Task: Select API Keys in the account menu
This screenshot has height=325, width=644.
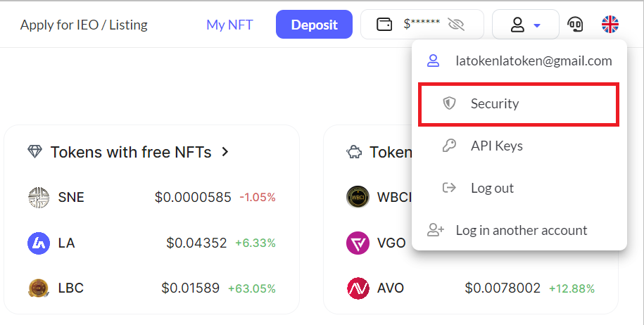Action: pos(496,146)
